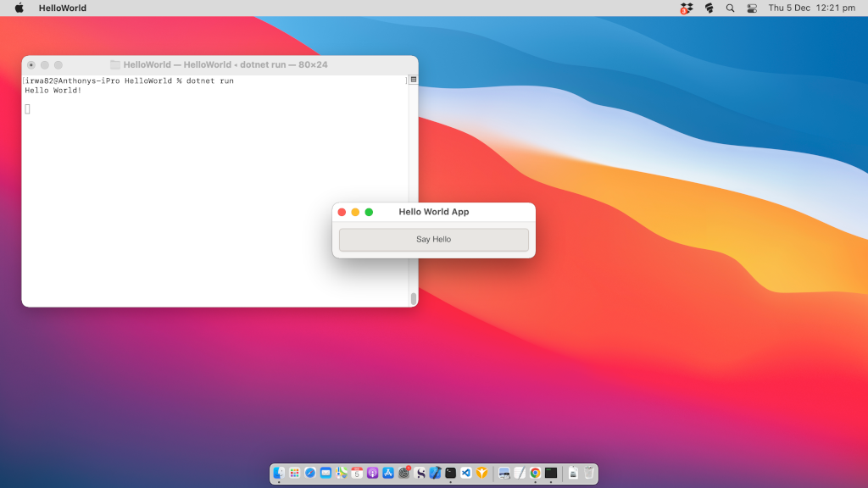Launch Podcasts from the Dock
The image size is (868, 488).
point(373,474)
